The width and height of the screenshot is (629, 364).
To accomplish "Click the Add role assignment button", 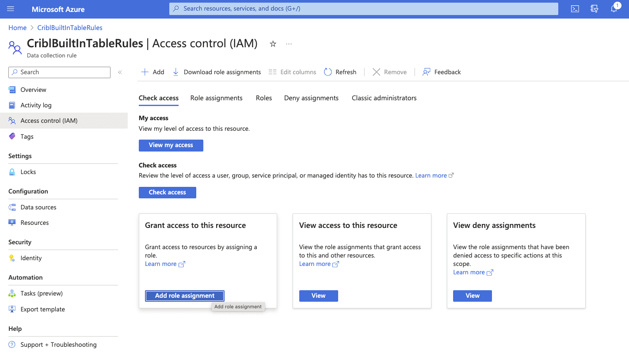I will click(185, 296).
